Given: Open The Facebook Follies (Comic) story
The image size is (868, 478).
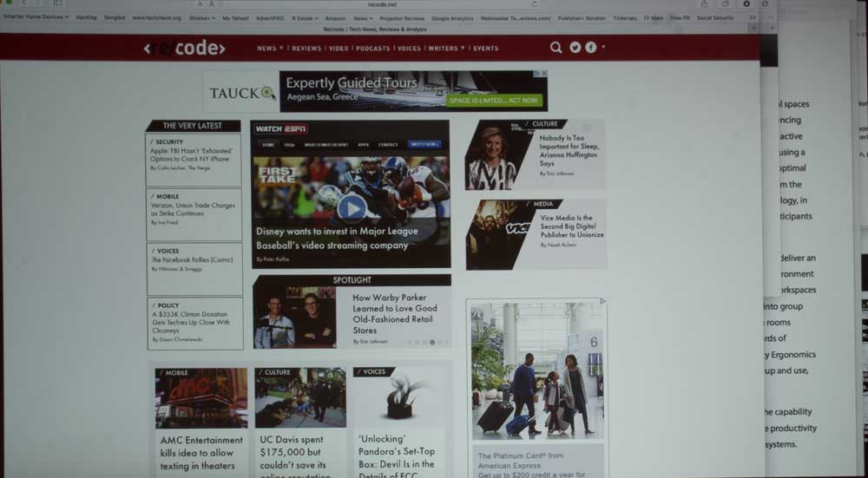Looking at the screenshot, I should [x=192, y=259].
